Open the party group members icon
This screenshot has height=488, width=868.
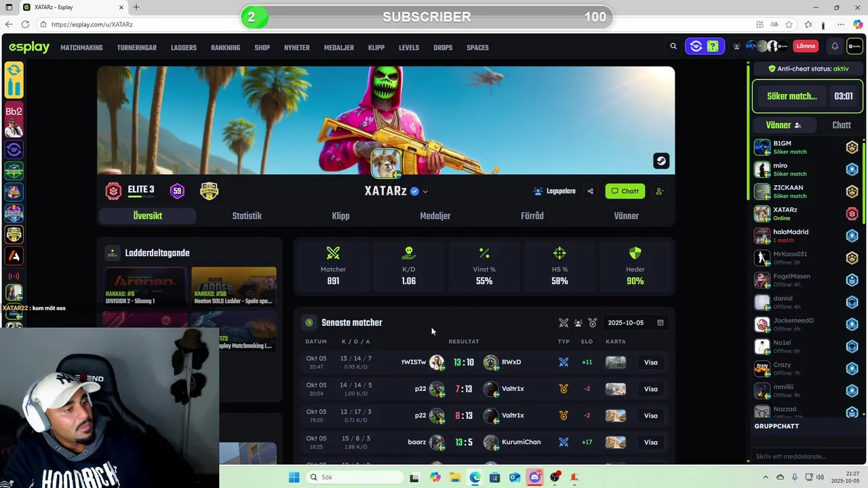[x=737, y=46]
